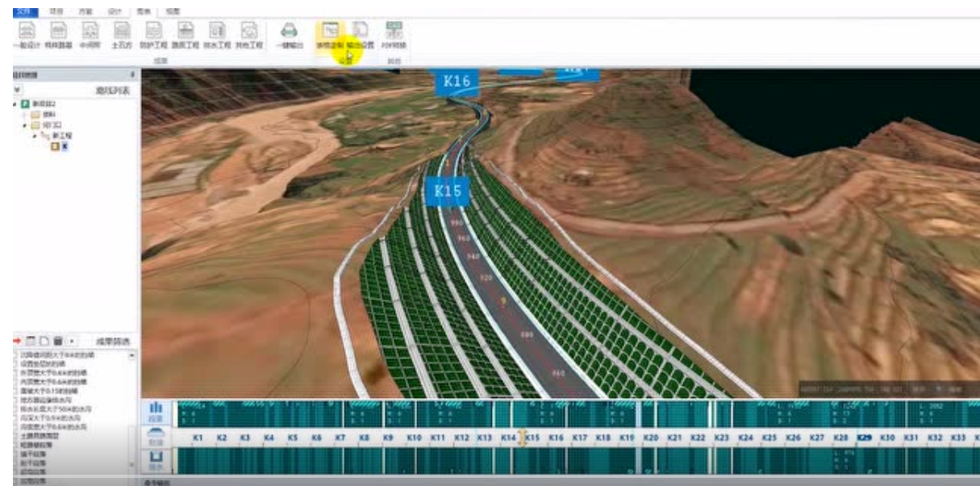Click the route list header button
Screen dimensions: 980x486
tap(113, 91)
